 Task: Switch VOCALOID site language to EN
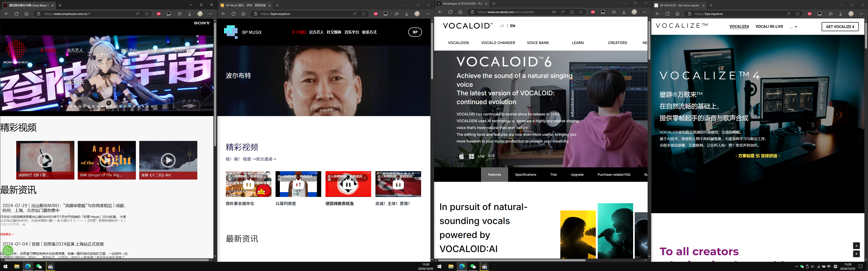(512, 26)
